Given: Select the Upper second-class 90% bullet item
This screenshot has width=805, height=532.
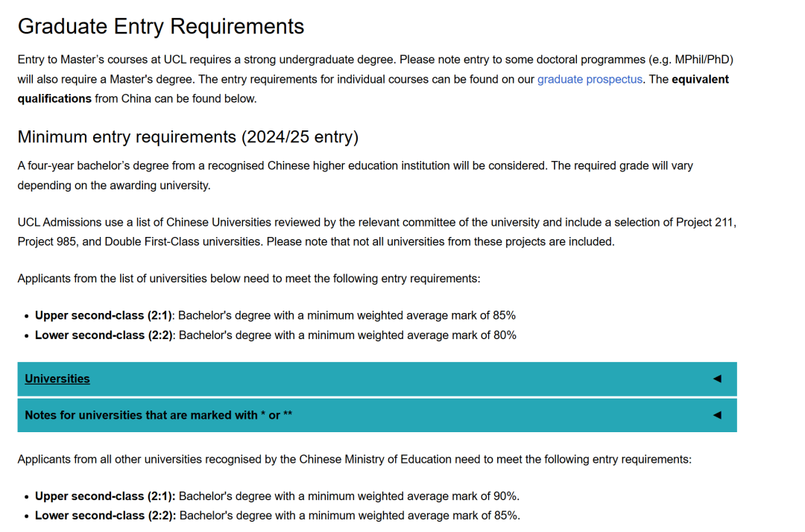Looking at the screenshot, I should (277, 496).
